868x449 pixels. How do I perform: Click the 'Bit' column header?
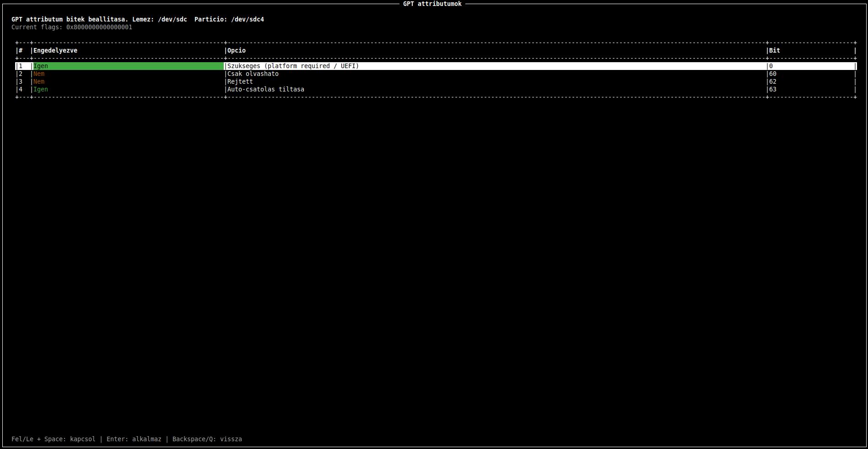(775, 50)
